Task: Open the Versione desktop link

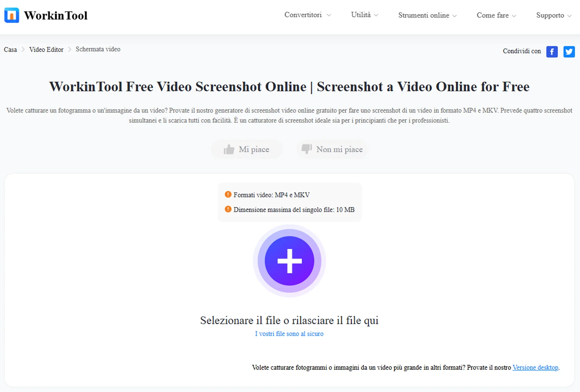Action: (535, 368)
